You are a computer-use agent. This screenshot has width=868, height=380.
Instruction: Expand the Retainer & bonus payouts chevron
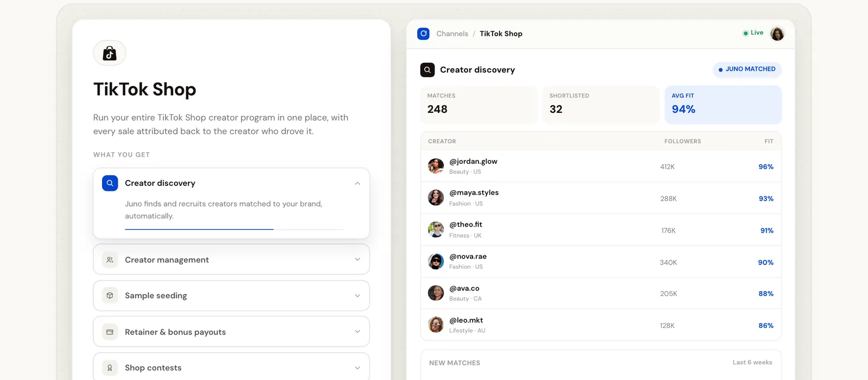pos(358,332)
